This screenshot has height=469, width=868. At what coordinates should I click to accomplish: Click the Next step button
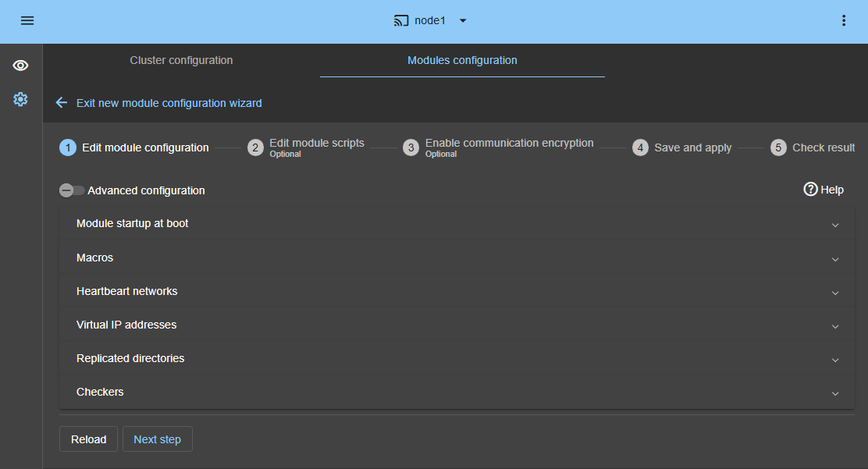tap(157, 439)
